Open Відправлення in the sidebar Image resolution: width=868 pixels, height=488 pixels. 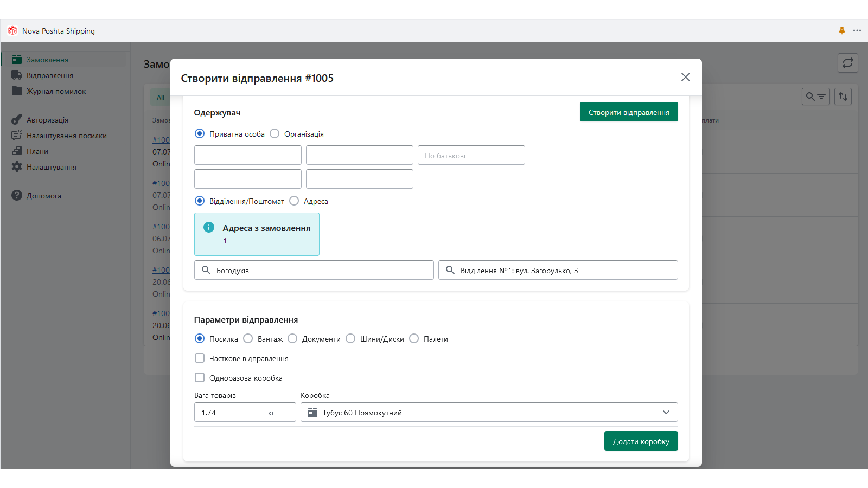(x=49, y=75)
